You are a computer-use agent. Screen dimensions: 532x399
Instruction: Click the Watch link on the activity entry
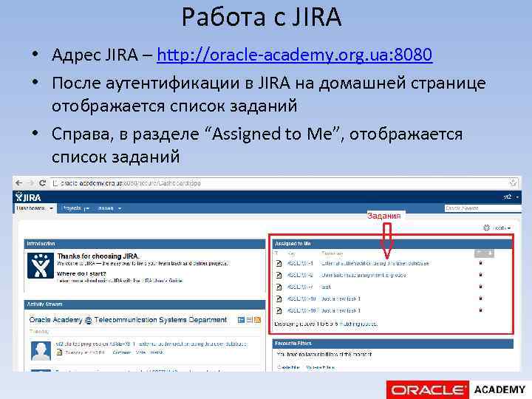(x=157, y=353)
